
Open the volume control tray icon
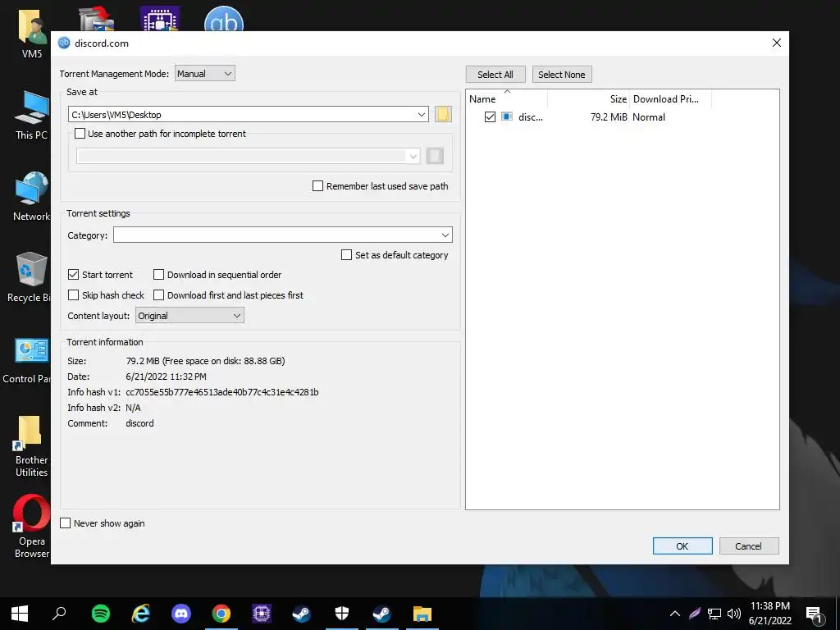pyautogui.click(x=734, y=614)
